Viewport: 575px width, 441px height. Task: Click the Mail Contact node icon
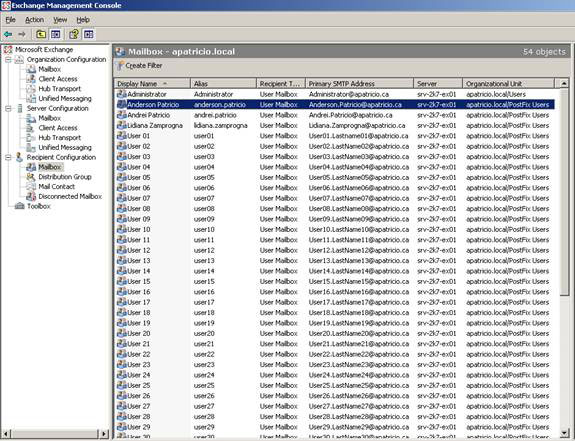[31, 187]
